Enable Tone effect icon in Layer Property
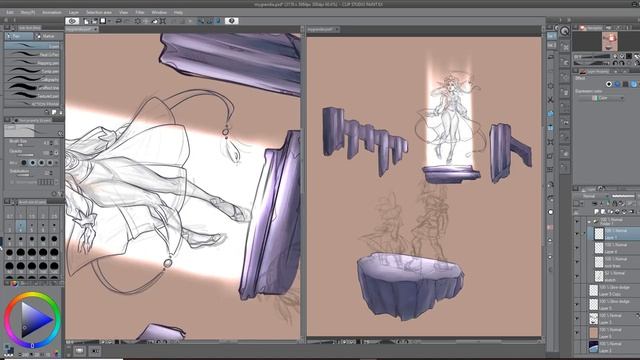The height and width of the screenshot is (360, 640). [x=617, y=84]
